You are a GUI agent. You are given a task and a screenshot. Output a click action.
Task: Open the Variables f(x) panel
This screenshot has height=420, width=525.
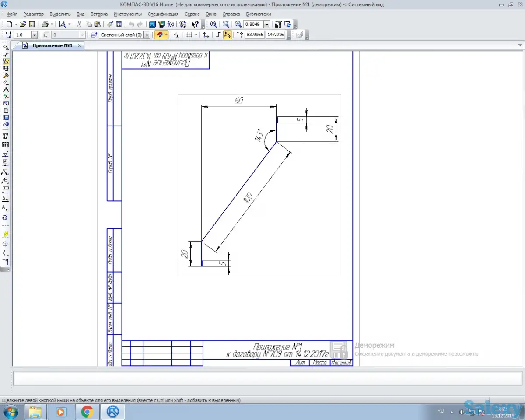[x=171, y=24]
